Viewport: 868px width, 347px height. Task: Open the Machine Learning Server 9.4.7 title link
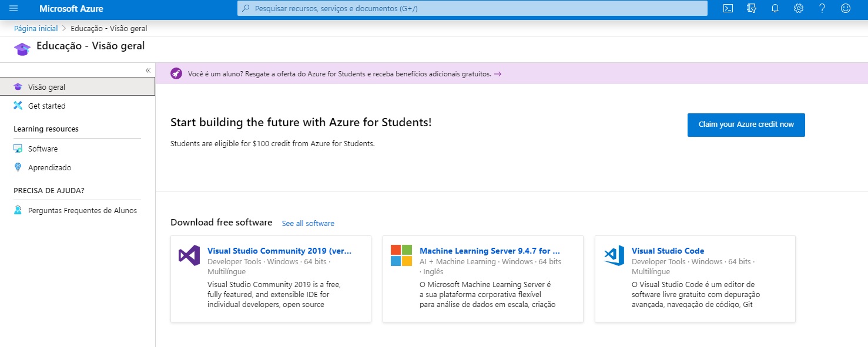(x=490, y=251)
